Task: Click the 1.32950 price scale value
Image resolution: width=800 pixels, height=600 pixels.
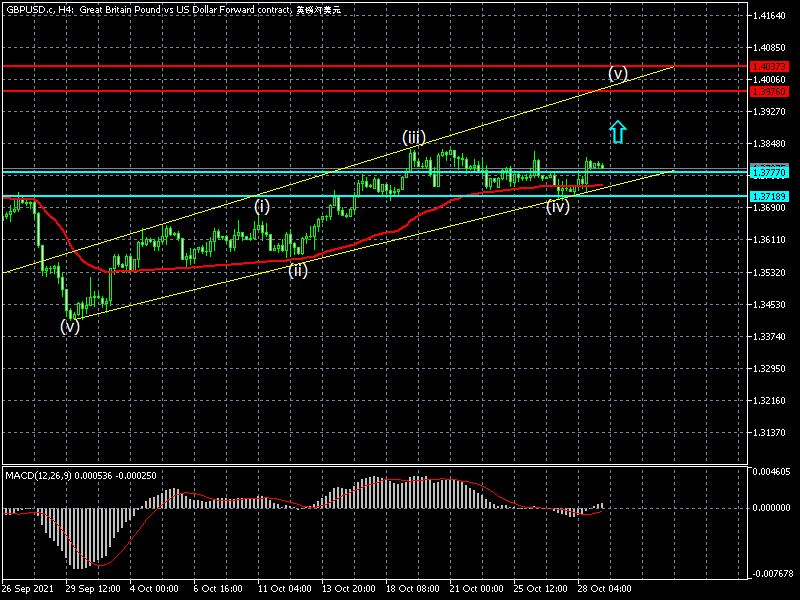Action: tap(771, 369)
